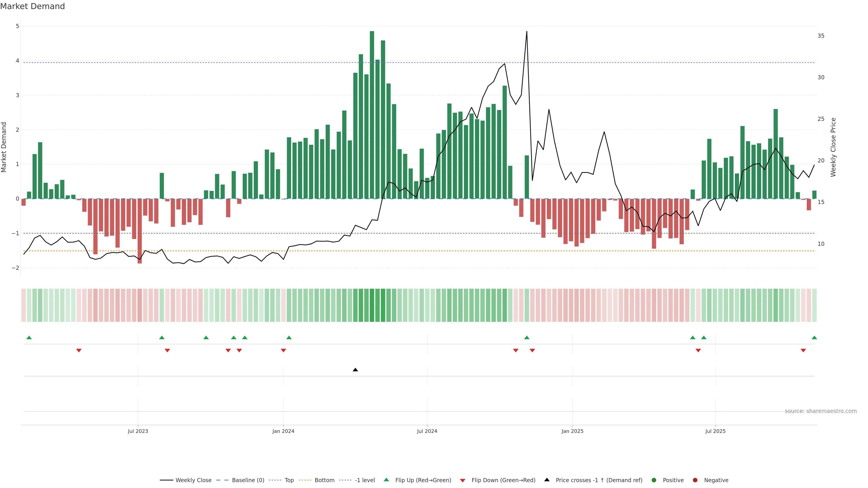The height and width of the screenshot is (488, 868).
Task: Click the Flip Down legend red triangle
Action: coord(463,480)
